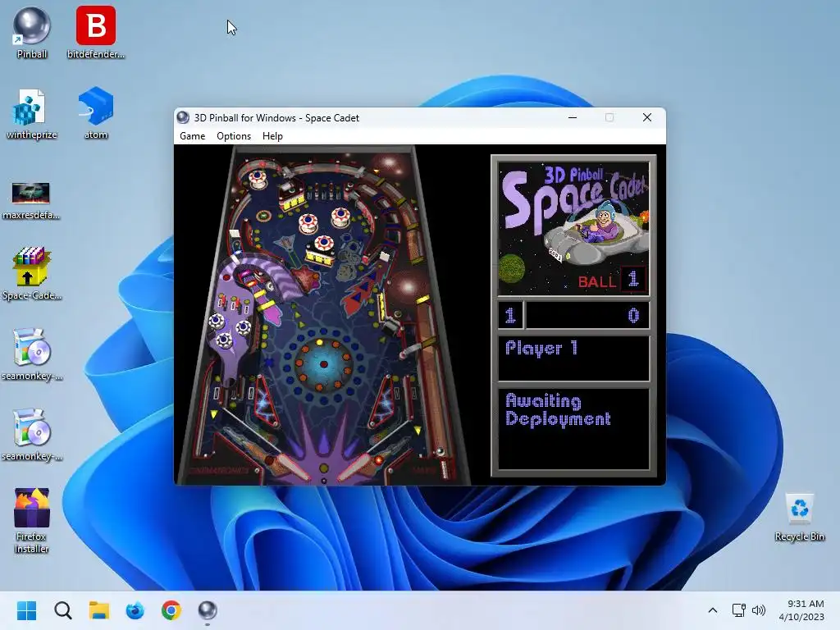Select the Recycle Bin icon
This screenshot has height=630, width=840.
pos(799,517)
